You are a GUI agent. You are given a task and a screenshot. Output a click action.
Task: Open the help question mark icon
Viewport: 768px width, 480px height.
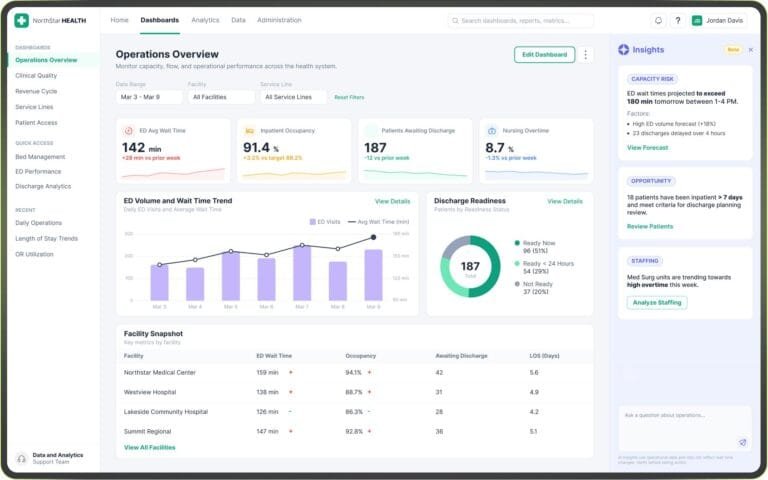(677, 21)
